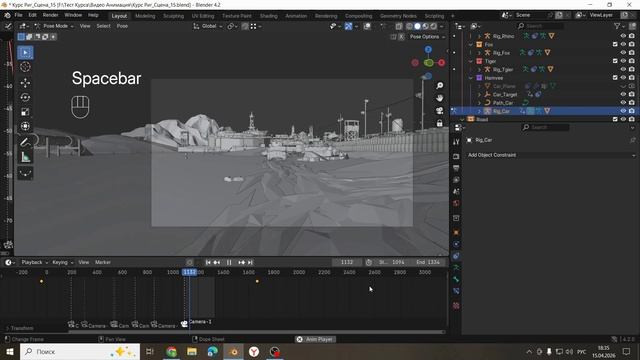Open the Edit menu

32,15
